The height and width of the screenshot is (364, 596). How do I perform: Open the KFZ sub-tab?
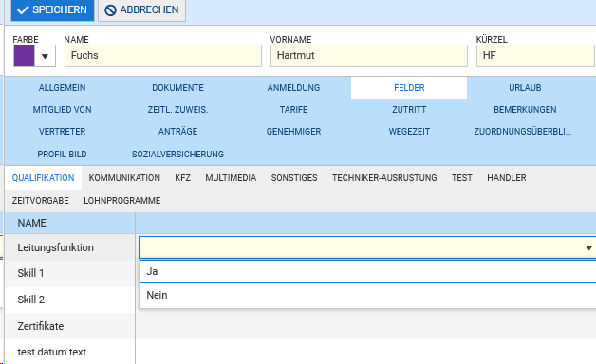[x=183, y=178]
